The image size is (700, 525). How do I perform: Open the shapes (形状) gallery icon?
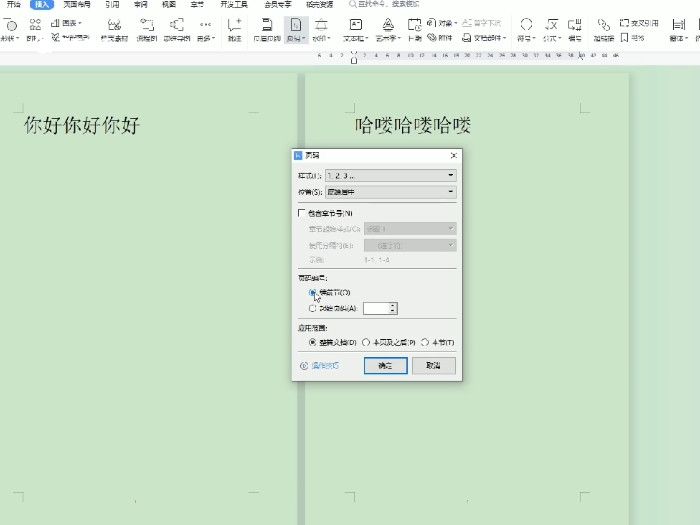click(x=10, y=25)
